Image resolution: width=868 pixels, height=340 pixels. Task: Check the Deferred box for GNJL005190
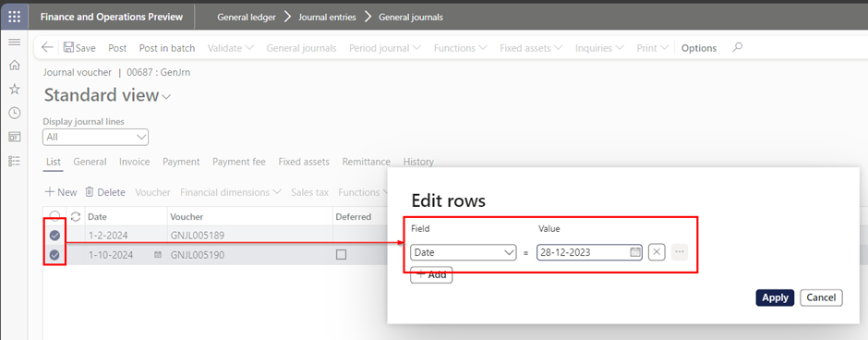[342, 255]
